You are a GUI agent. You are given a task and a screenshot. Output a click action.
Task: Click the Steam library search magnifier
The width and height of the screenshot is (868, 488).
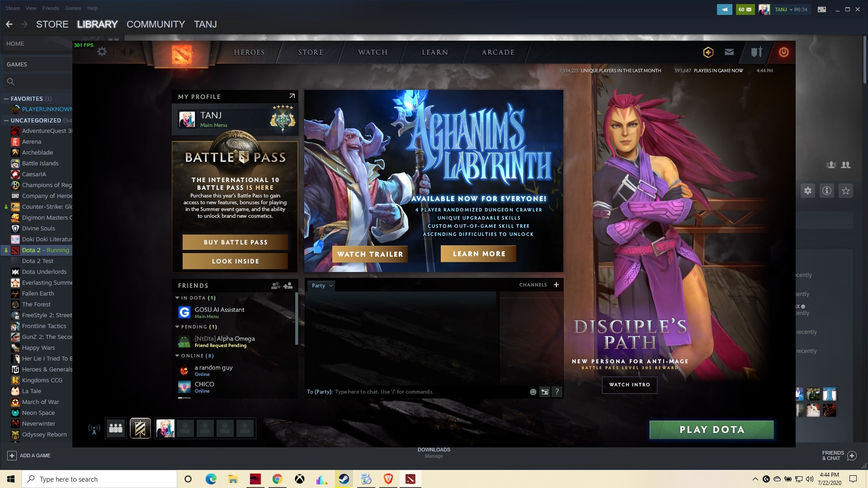[x=11, y=82]
